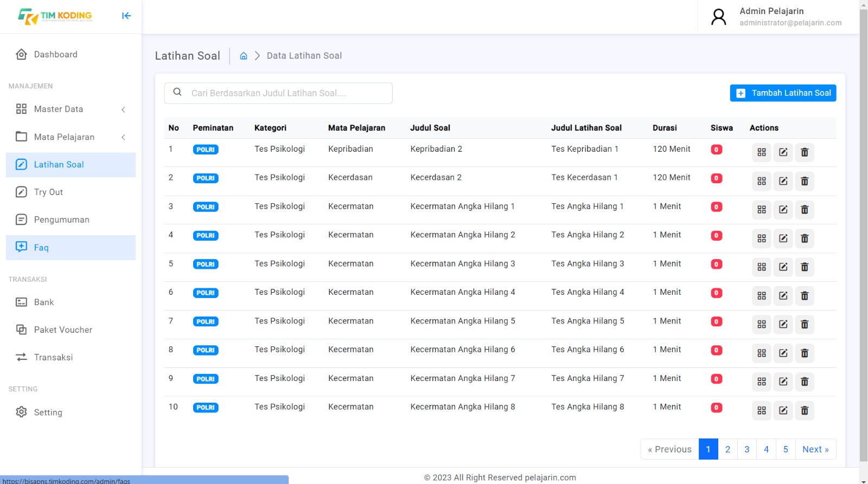Delete the Tes Angka Hilang 2 row
The width and height of the screenshot is (868, 484).
click(x=805, y=238)
